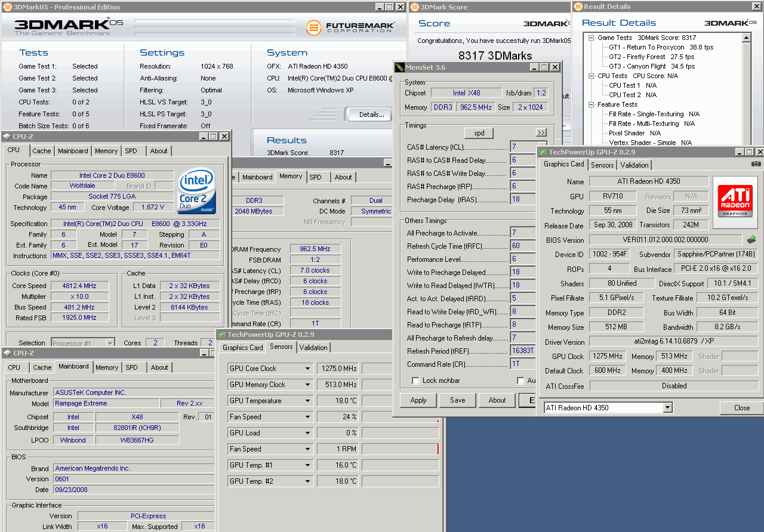
Task: Open the GPU Load sensor dropdown
Action: point(308,433)
